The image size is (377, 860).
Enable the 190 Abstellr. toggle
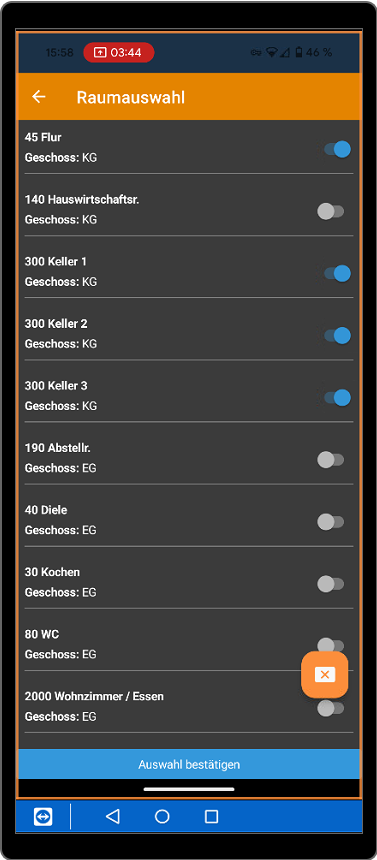coord(331,460)
